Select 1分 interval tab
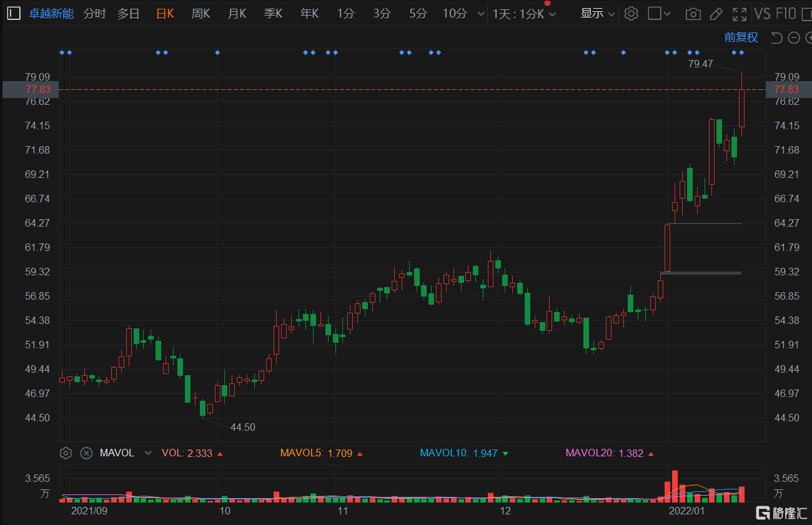 [345, 13]
